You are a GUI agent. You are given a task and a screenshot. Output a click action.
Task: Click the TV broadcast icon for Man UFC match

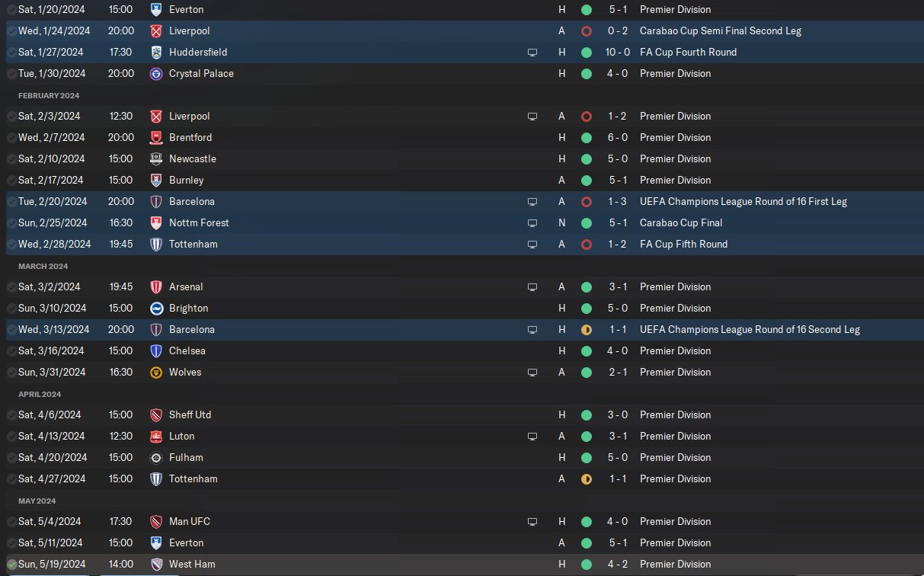click(532, 522)
